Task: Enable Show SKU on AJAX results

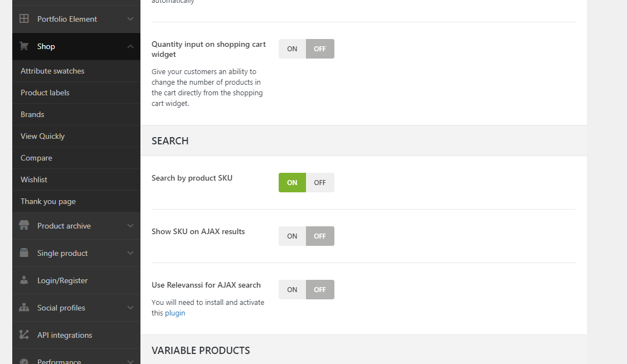Action: click(292, 236)
